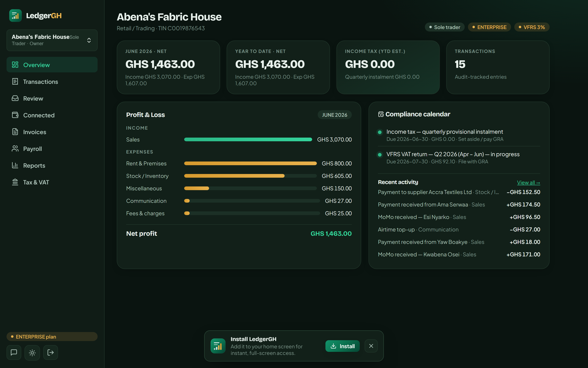Image resolution: width=588 pixels, height=368 pixels.
Task: Select MoMo received — Esi Nyarko
Action: (459, 217)
